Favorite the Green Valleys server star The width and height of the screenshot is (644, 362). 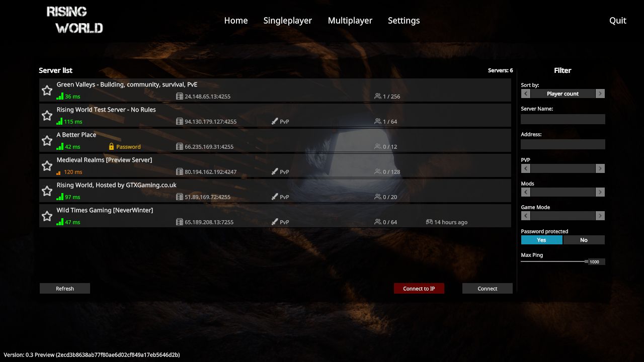point(47,90)
